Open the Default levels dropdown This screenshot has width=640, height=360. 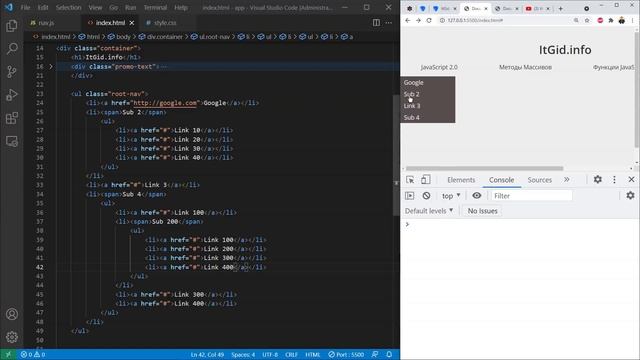click(429, 211)
